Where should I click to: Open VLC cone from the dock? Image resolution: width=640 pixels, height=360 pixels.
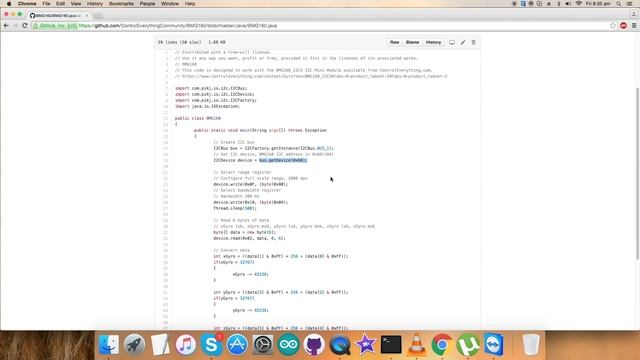coord(416,344)
